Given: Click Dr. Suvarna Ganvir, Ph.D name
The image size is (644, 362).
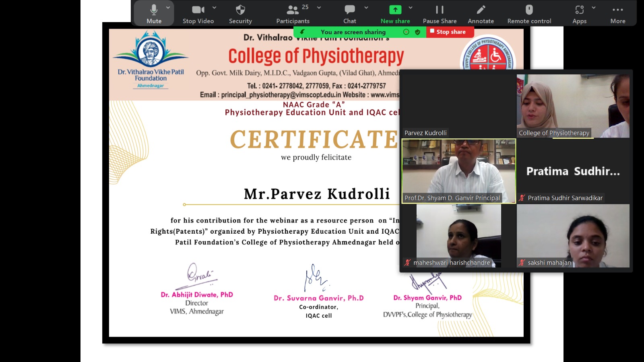Looking at the screenshot, I should tap(318, 298).
